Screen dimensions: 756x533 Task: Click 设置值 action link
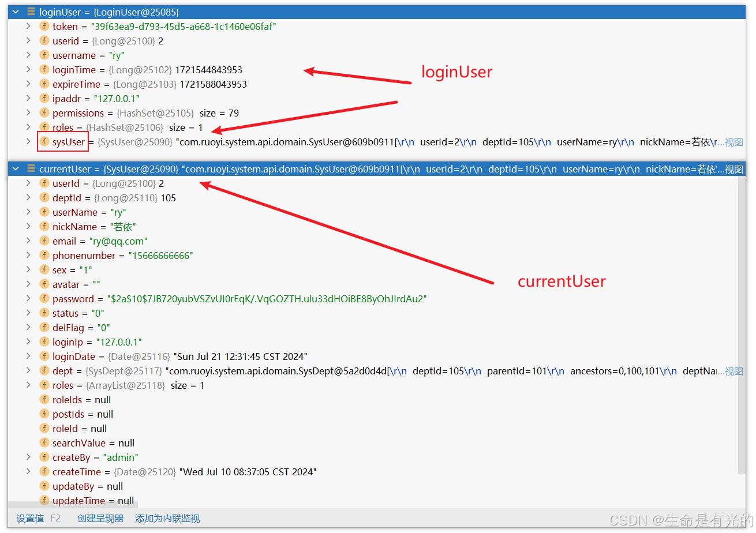point(30,518)
